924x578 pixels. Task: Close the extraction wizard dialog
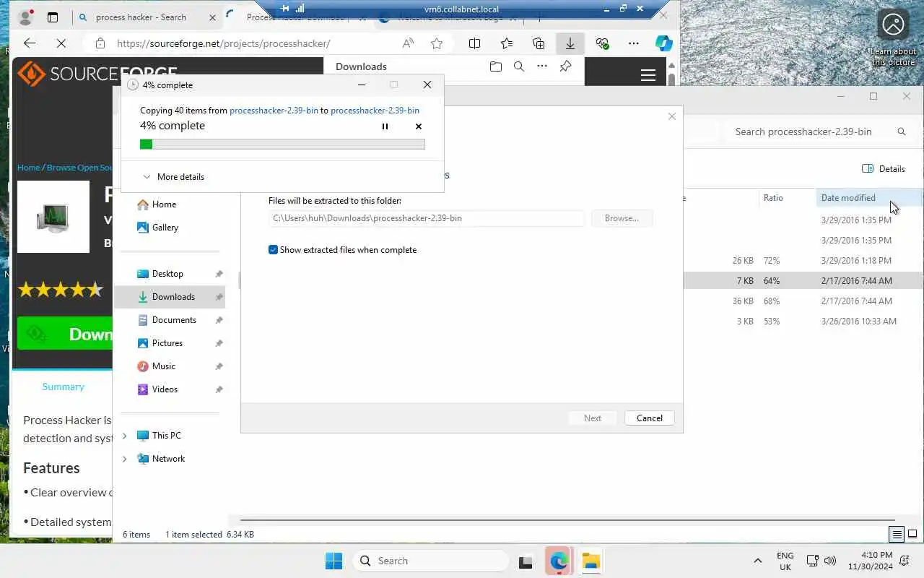[x=672, y=116]
